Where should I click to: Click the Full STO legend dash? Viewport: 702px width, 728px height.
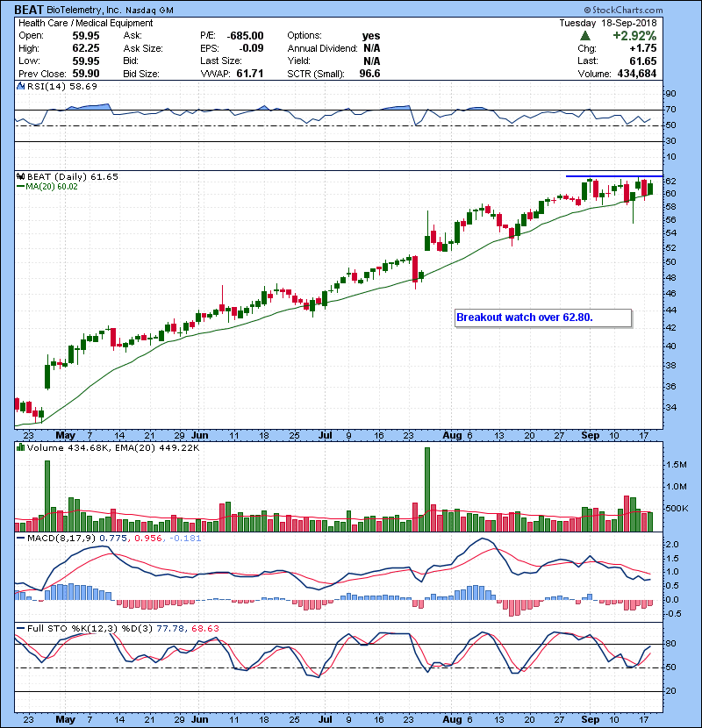[20, 628]
